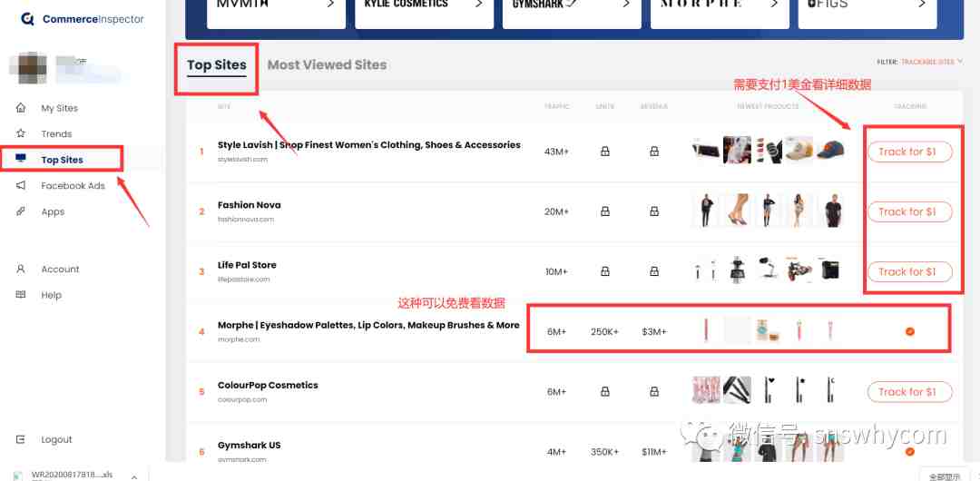Click the Facebook Ads megaphone icon
Screen dimensions: 980x481
pos(21,185)
